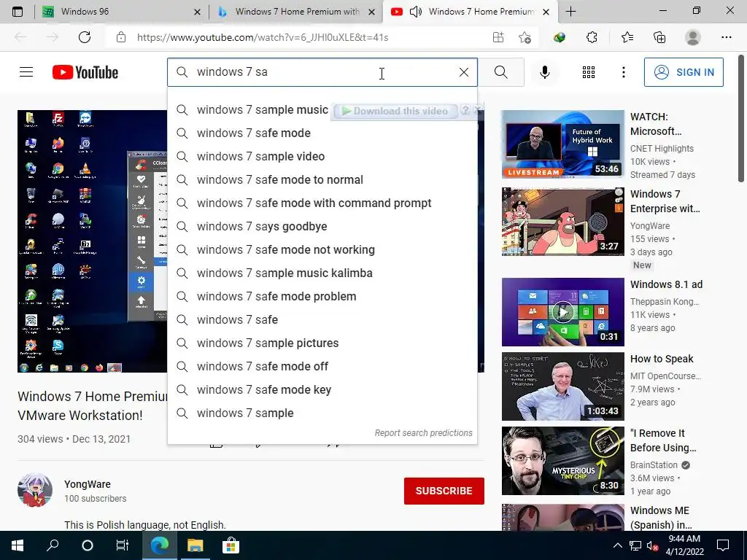This screenshot has width=747, height=560.
Task: Select suggestion 'safe mode with command prompt'
Action: coord(322,203)
